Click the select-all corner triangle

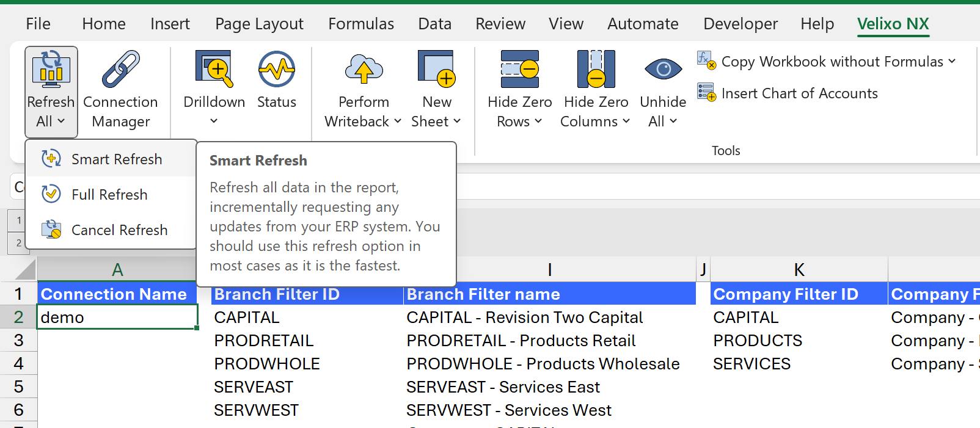[24, 269]
